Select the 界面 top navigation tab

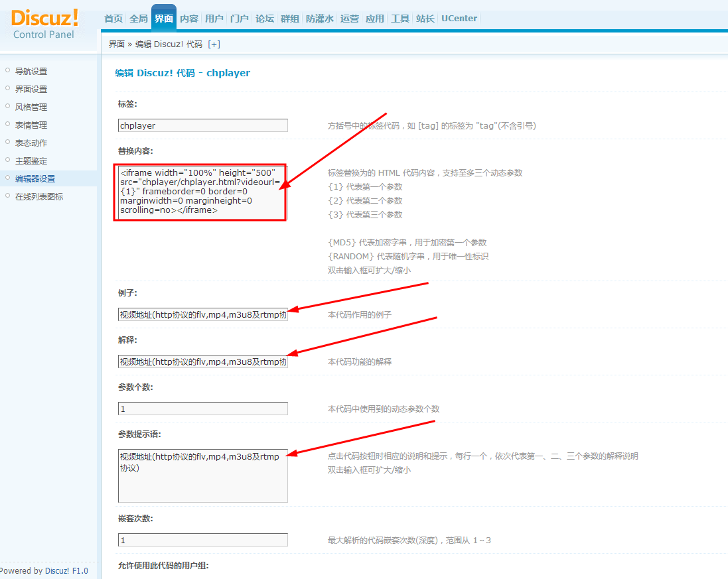pyautogui.click(x=164, y=19)
